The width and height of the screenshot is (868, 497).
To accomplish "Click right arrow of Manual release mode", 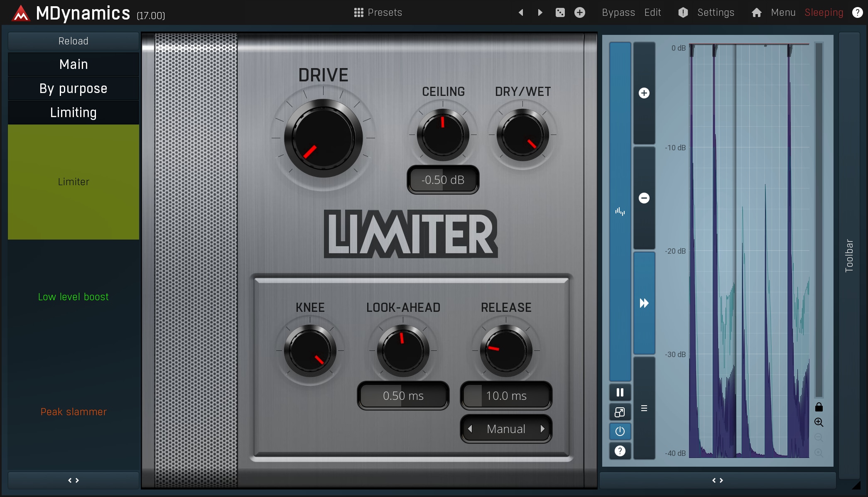I will tap(542, 429).
